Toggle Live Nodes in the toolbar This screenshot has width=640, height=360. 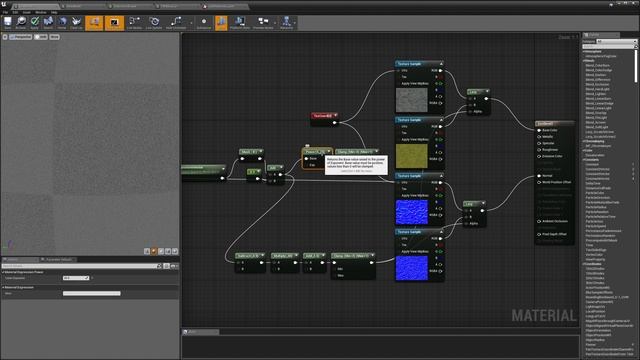click(x=134, y=23)
